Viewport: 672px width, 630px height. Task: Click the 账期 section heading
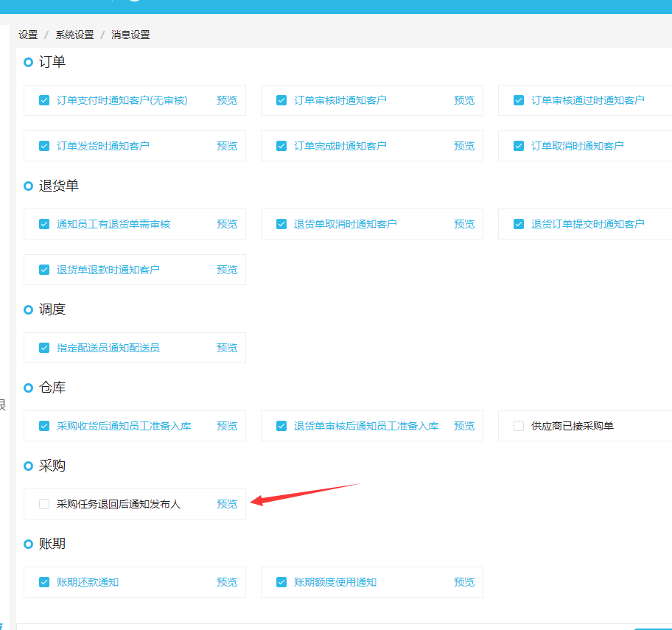[x=52, y=544]
